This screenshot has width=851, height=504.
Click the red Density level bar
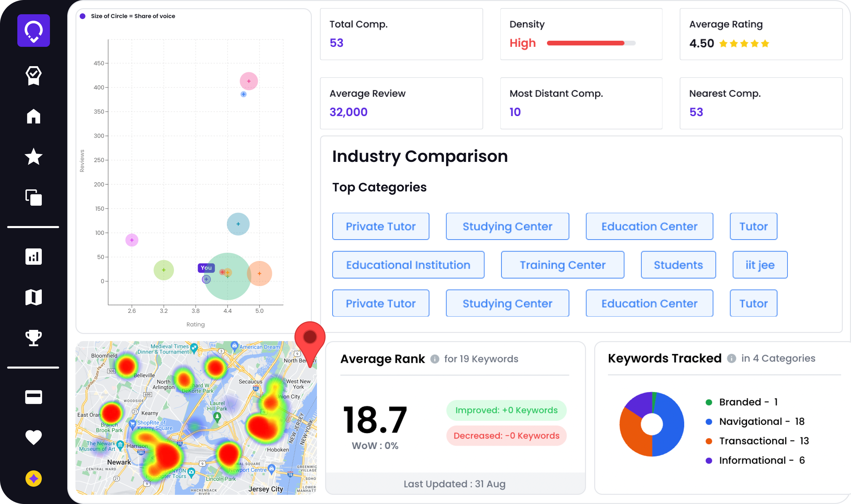coord(585,43)
